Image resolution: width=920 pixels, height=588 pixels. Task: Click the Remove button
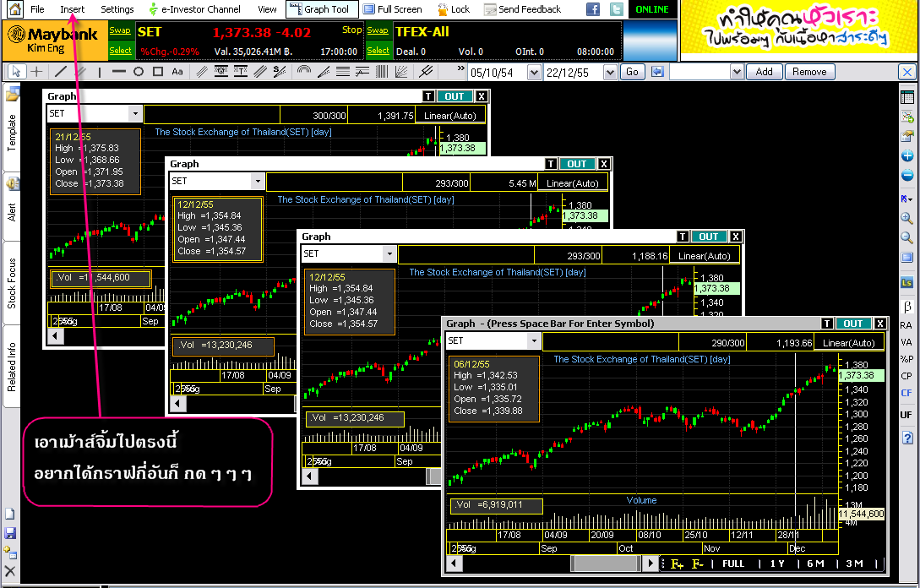tap(809, 72)
